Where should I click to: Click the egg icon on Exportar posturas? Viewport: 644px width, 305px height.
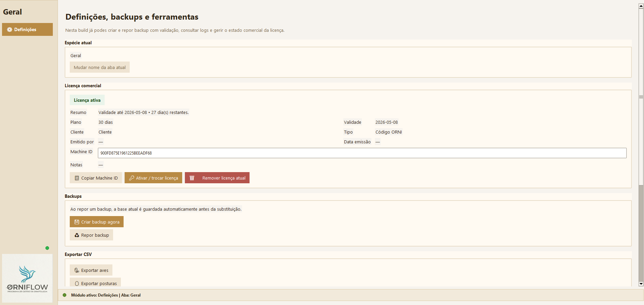coord(77,284)
